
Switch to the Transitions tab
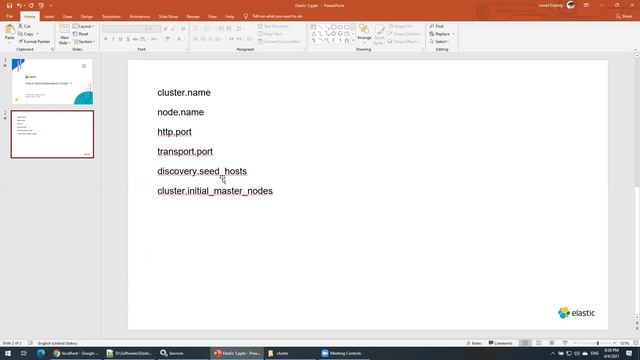(111, 16)
